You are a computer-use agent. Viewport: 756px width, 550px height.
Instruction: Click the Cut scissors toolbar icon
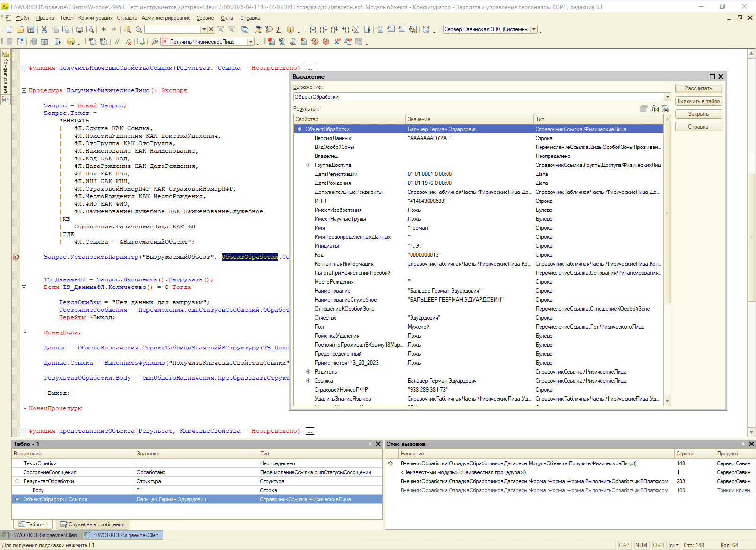(x=44, y=29)
